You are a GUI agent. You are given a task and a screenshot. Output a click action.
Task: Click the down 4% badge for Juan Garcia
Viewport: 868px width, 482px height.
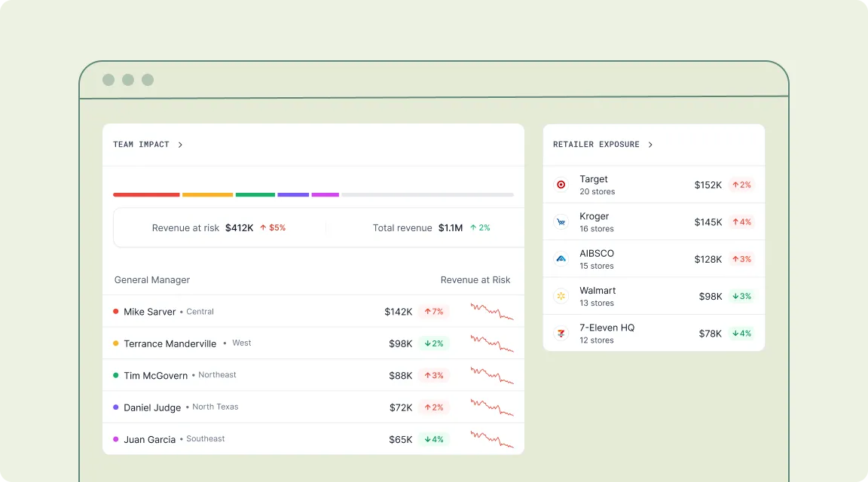click(434, 439)
